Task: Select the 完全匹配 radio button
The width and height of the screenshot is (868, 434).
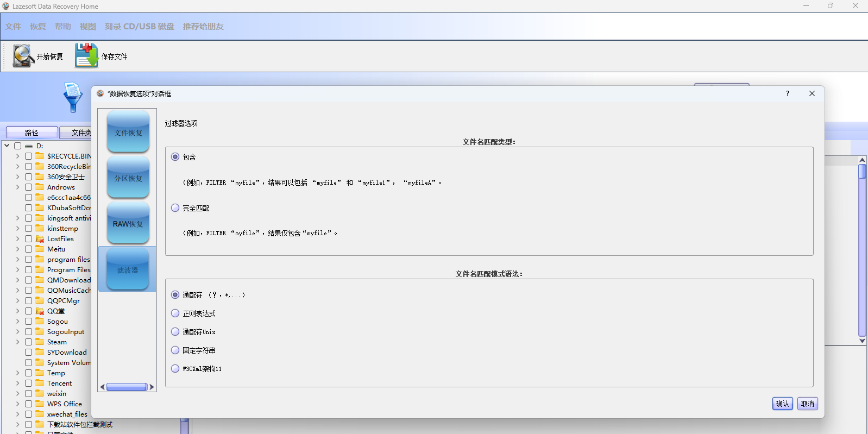Action: tap(175, 207)
